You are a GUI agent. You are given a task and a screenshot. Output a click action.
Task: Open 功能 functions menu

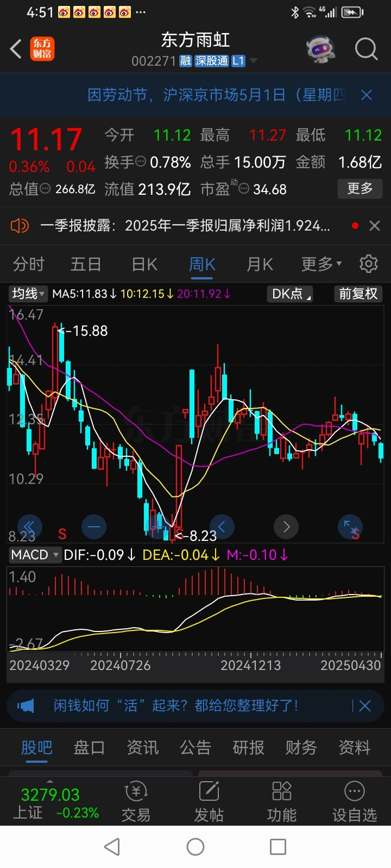pyautogui.click(x=282, y=802)
